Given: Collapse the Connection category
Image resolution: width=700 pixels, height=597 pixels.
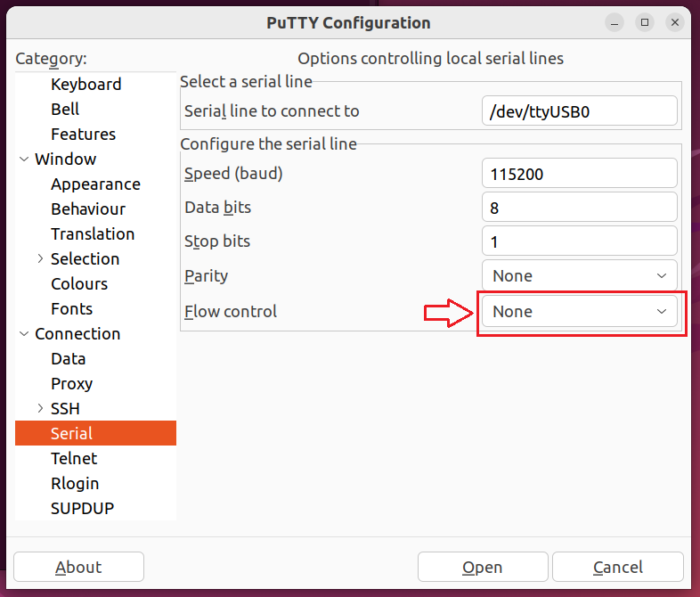Looking at the screenshot, I should pos(23,334).
